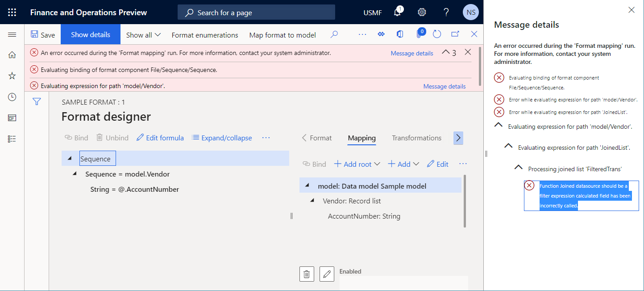Open the Add root dropdown
Image resolution: width=644 pixels, height=291 pixels.
point(357,164)
